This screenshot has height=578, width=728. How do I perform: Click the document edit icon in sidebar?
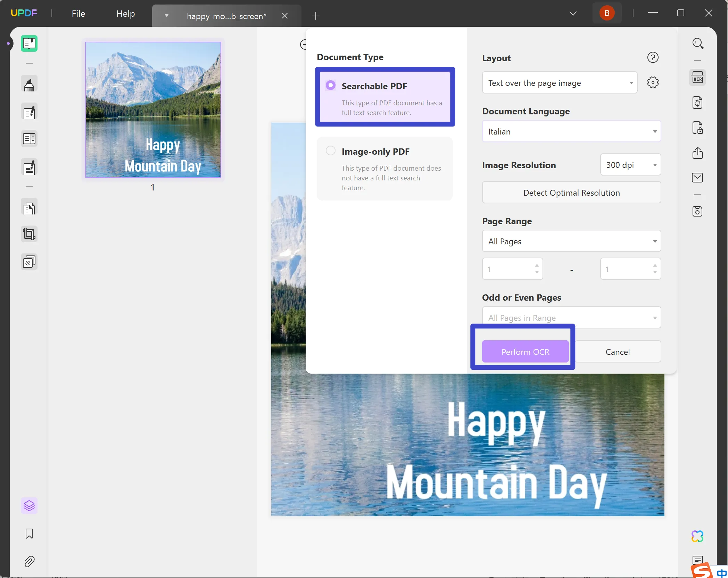coord(28,112)
